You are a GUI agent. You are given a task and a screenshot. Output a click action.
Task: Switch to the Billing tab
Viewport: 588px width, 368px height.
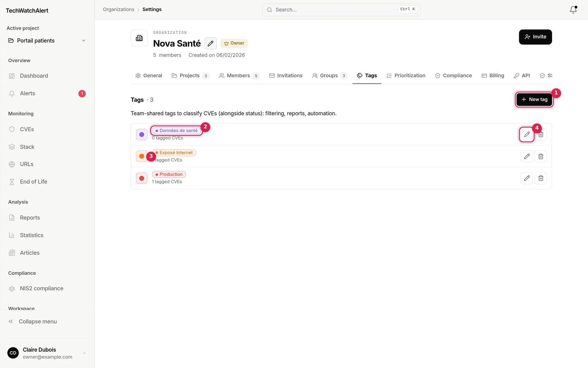493,76
